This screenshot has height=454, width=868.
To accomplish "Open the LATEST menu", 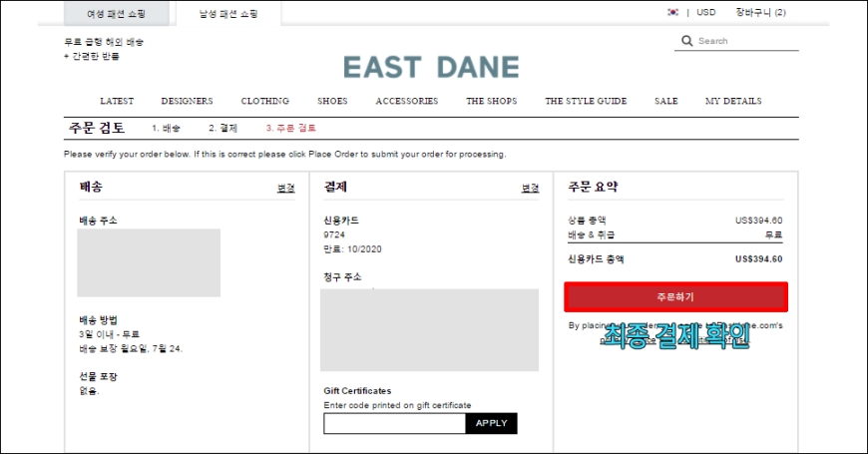I will [x=117, y=101].
